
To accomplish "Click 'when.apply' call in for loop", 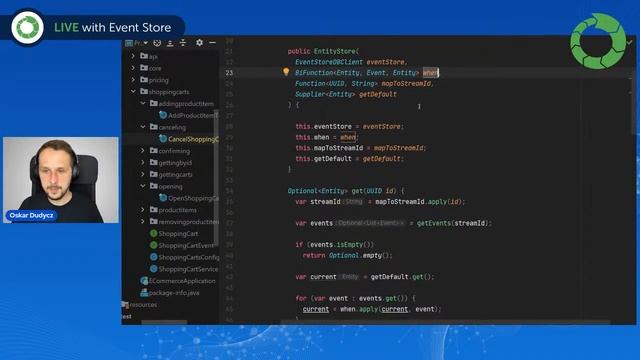I will (358, 309).
